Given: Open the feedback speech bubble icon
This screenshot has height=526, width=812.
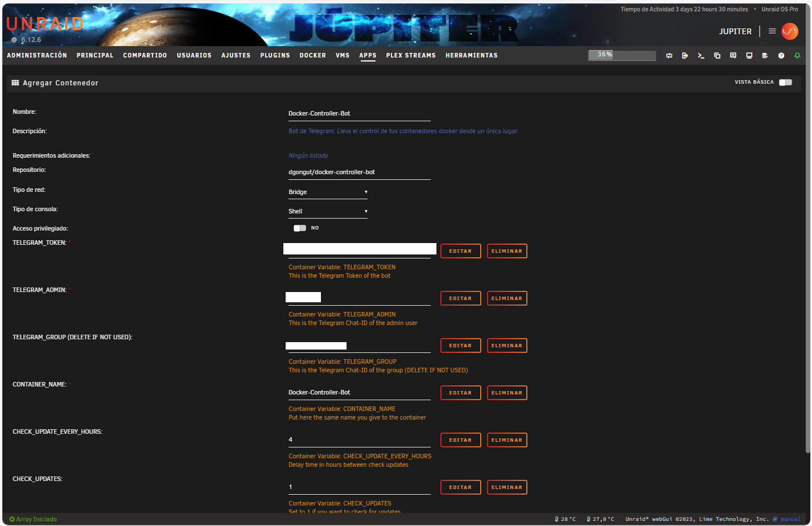Looking at the screenshot, I should click(x=733, y=55).
